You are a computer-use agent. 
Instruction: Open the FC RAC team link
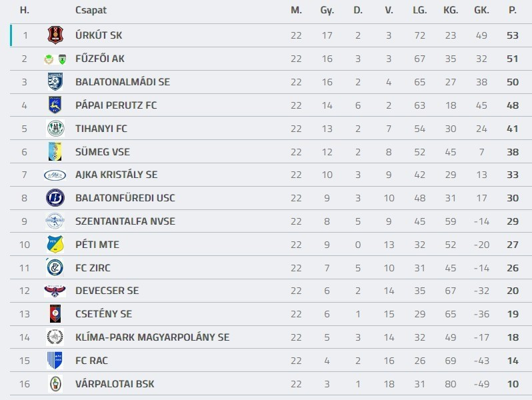pos(91,361)
